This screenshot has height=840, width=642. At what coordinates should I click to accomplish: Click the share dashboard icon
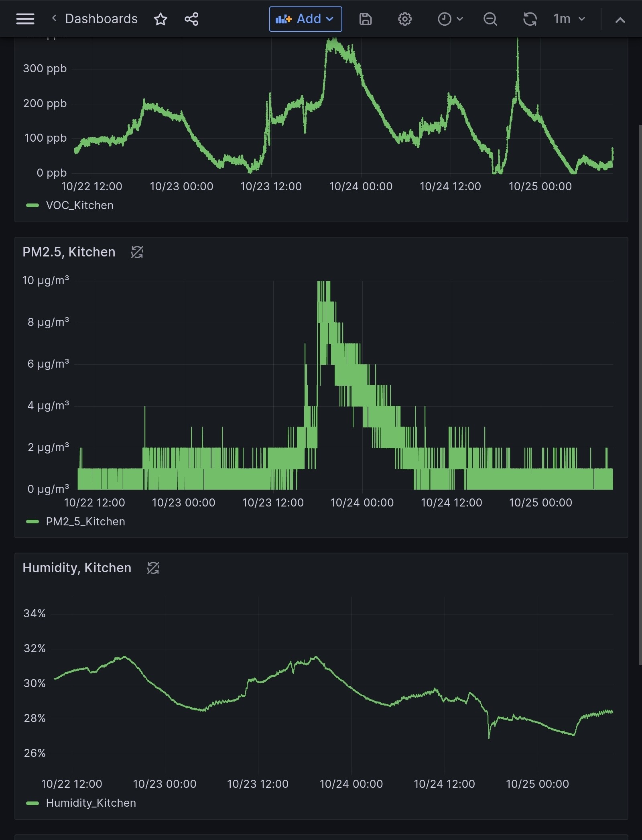(191, 19)
